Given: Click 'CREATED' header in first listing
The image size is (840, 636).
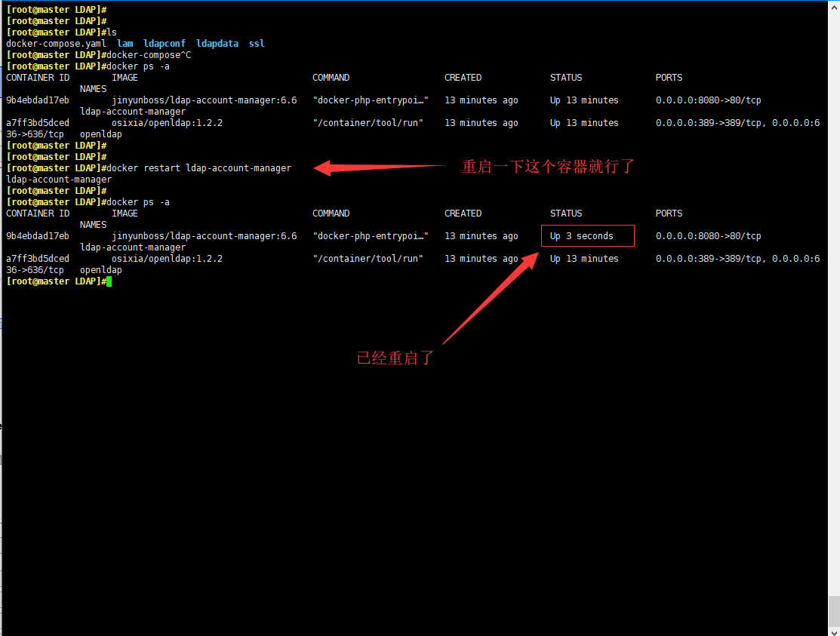Looking at the screenshot, I should click(x=463, y=78).
